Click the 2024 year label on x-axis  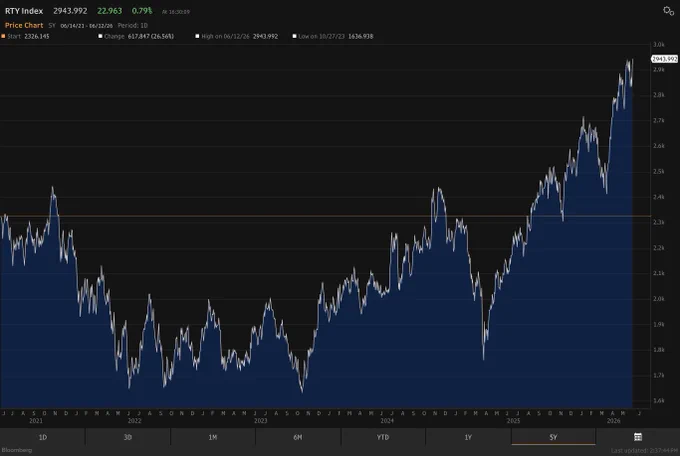387,421
